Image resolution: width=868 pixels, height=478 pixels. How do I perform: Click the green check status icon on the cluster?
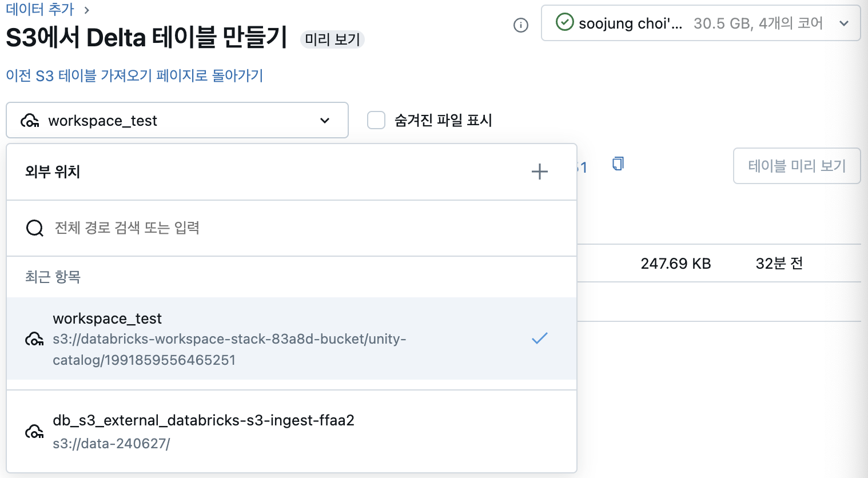coord(564,23)
